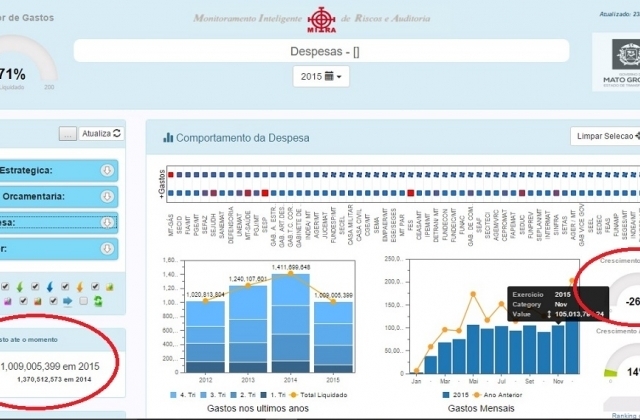The image size is (640, 420).
Task: Click the red MIRA crosshair logo
Action: point(322,20)
